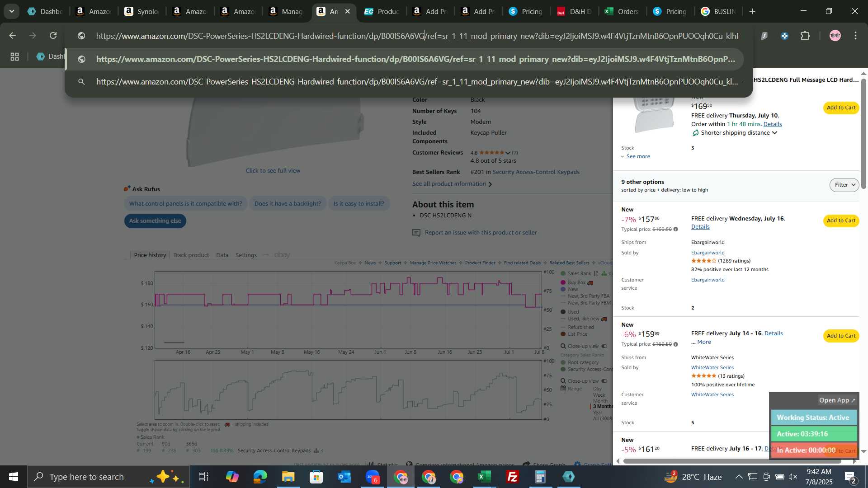Switch to Keepa Track product tab
This screenshot has height=488, width=868.
pos(191,255)
